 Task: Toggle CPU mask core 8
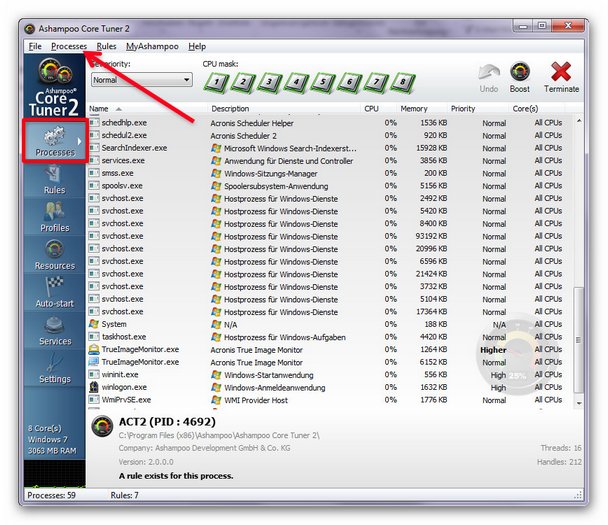pos(403,82)
